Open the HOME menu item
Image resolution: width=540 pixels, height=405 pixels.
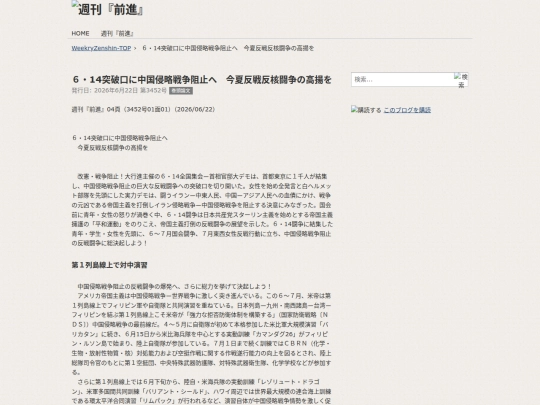click(x=80, y=33)
